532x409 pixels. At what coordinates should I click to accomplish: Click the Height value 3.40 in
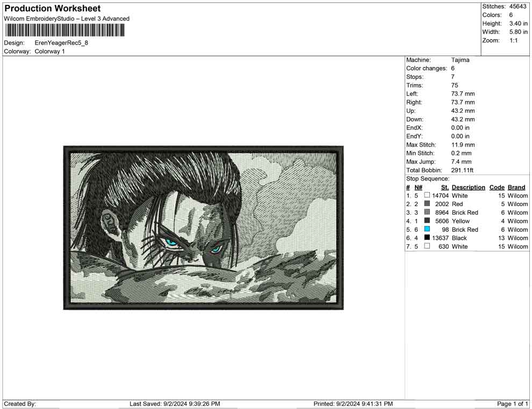coord(519,24)
